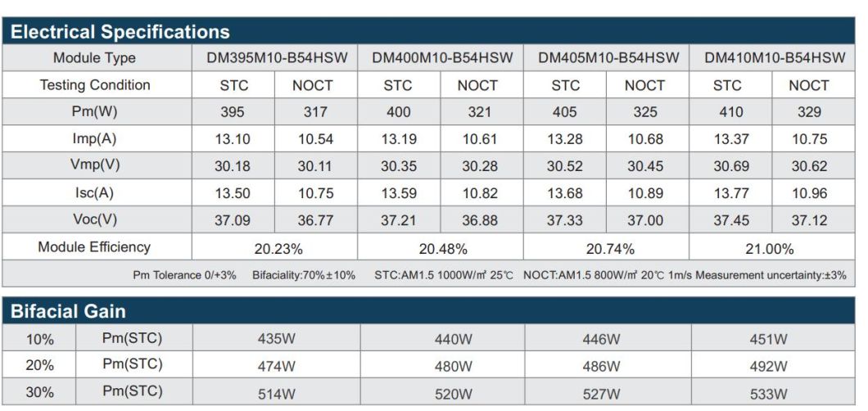The image size is (868, 411).
Task: Click the Bifacial Gain section header
Action: (x=68, y=311)
